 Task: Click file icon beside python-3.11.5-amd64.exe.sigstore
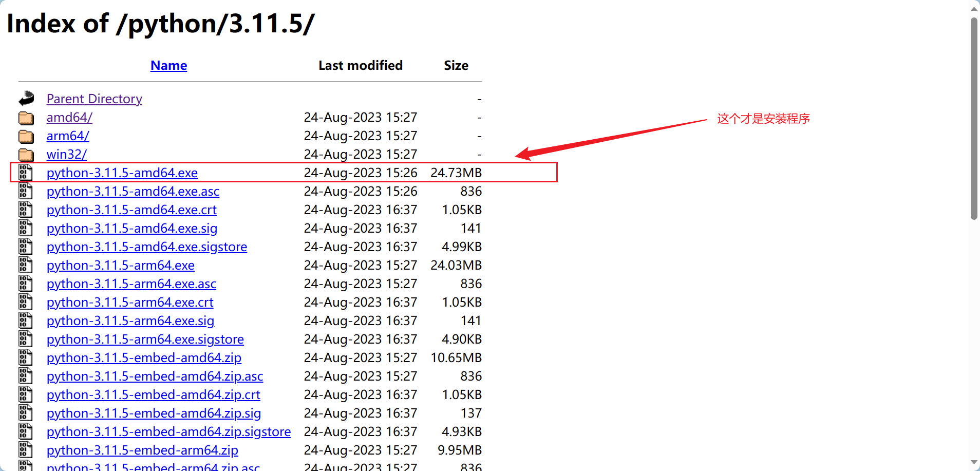pos(26,247)
